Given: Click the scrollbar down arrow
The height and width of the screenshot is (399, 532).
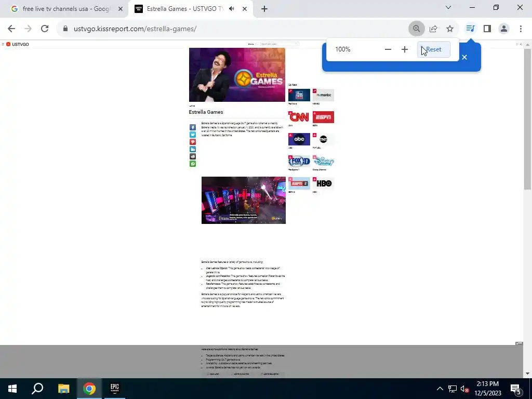Looking at the screenshot, I should tap(527, 374).
